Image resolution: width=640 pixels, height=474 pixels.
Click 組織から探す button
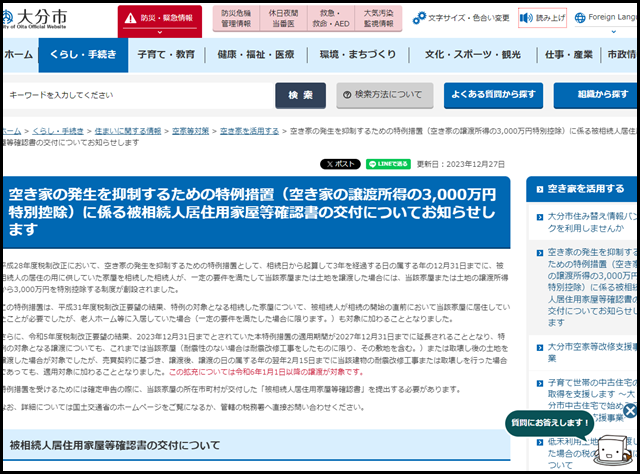pos(596,96)
